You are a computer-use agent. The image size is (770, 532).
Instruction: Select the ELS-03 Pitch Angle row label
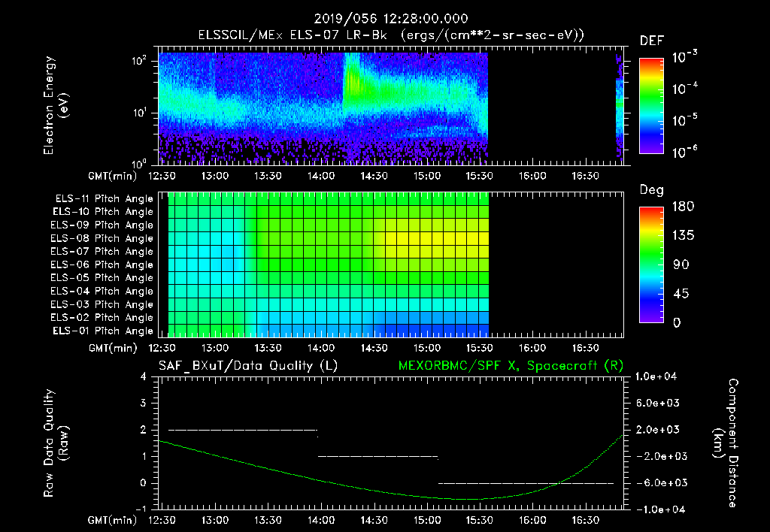(x=102, y=304)
